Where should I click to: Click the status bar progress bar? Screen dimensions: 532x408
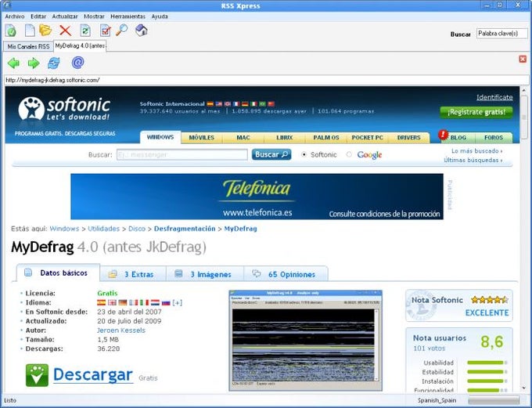click(494, 400)
